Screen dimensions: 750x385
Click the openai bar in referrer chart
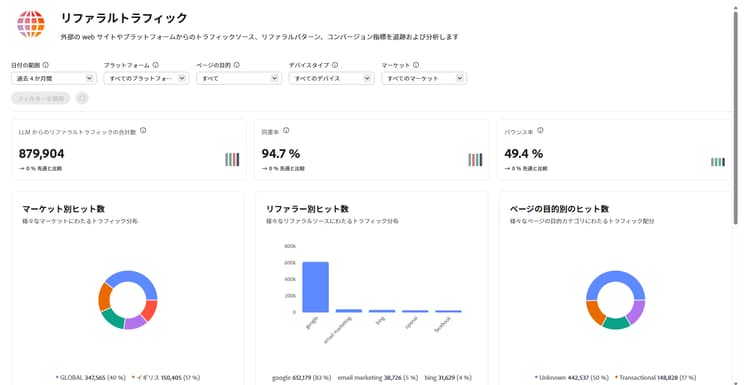coord(415,311)
